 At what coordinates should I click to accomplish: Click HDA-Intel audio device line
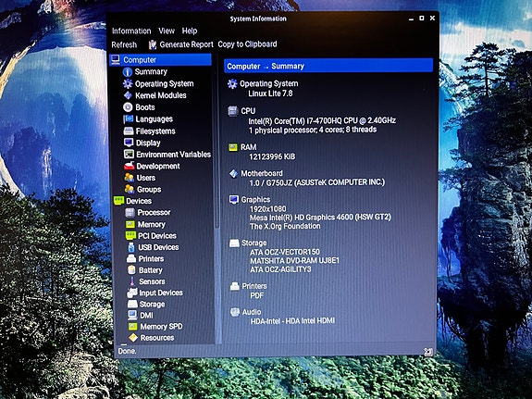coord(292,321)
